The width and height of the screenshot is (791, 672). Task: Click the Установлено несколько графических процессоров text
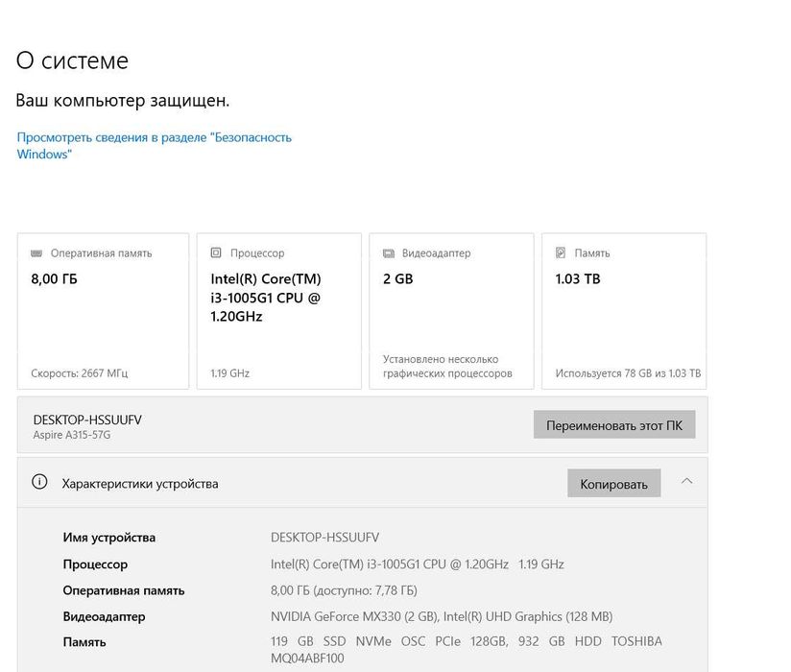pos(447,367)
